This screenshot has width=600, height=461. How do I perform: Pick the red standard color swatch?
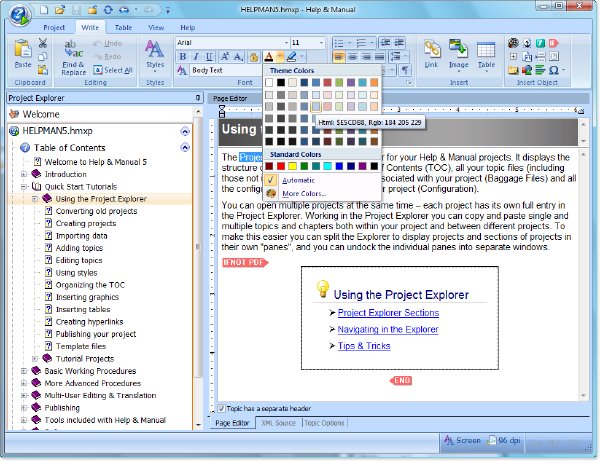(x=281, y=166)
